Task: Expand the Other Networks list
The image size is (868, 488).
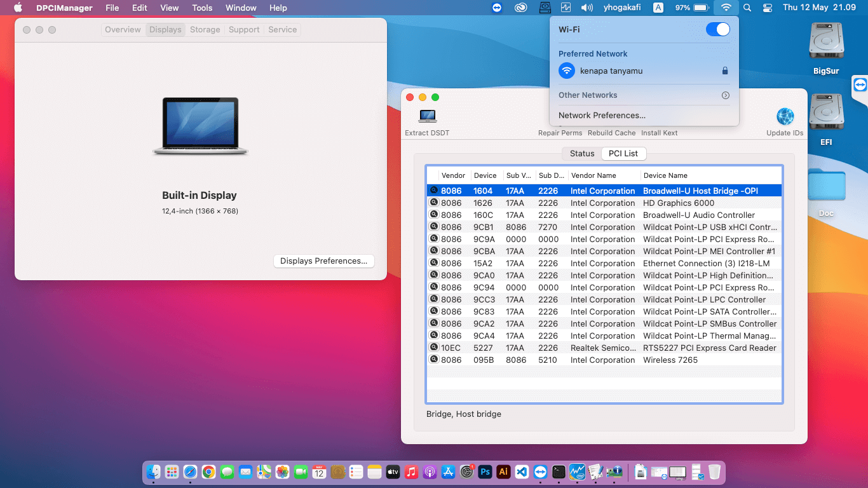Action: pyautogui.click(x=725, y=95)
